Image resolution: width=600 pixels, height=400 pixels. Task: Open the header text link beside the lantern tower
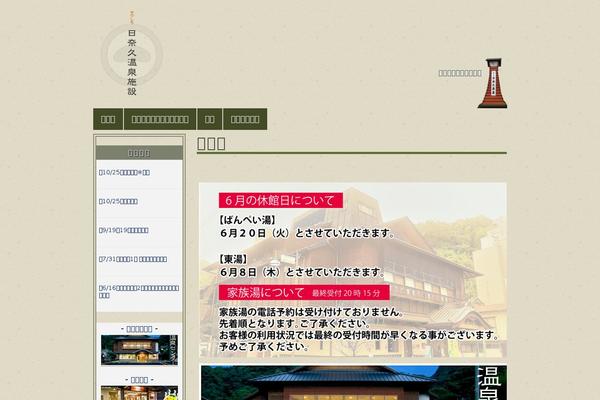click(x=460, y=73)
